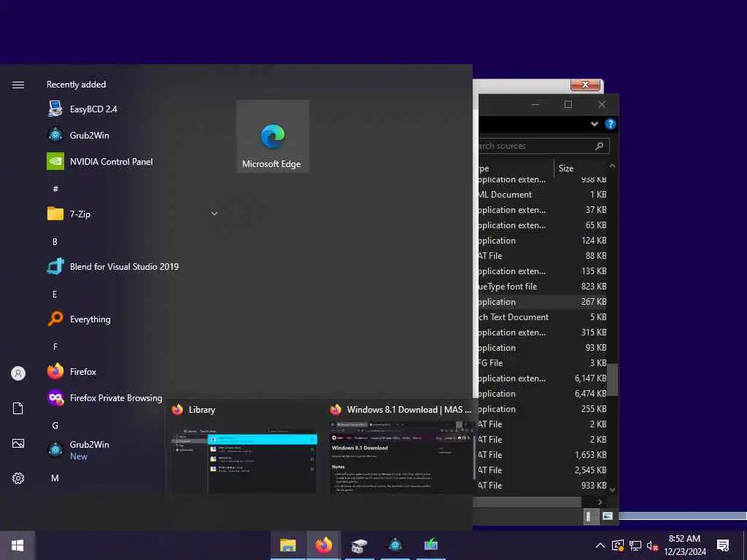
Task: Open Firefox Private Browsing
Action: 106,397
